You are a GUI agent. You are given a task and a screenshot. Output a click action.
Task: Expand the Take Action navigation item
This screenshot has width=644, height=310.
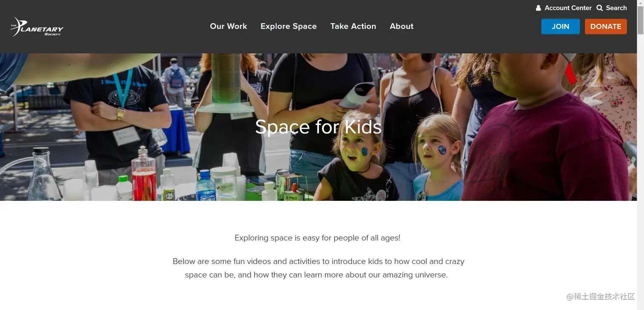[x=353, y=26]
